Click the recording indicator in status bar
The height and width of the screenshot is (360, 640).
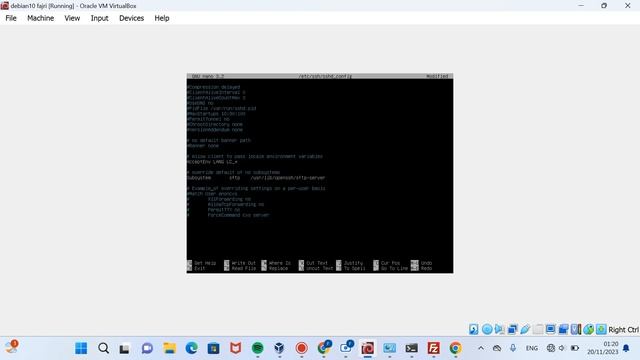click(x=563, y=329)
